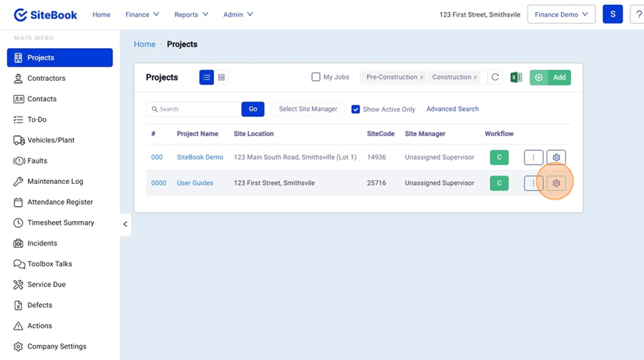Screen dimensions: 644x360
Task: Open the Reports dropdown menu
Action: (191, 14)
